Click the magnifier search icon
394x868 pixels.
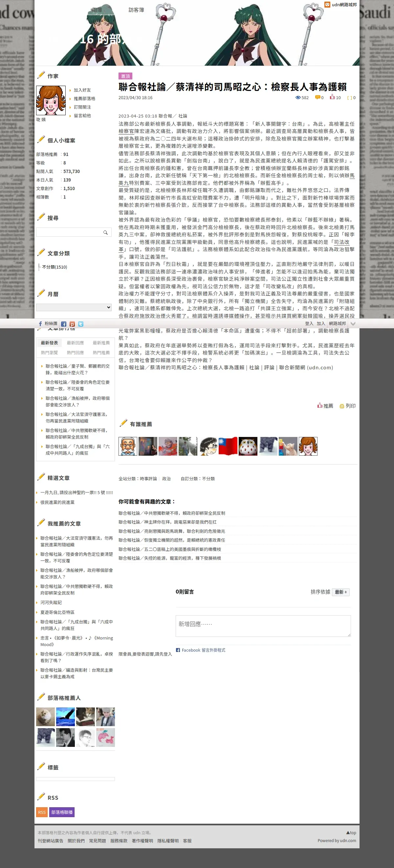coord(105,232)
